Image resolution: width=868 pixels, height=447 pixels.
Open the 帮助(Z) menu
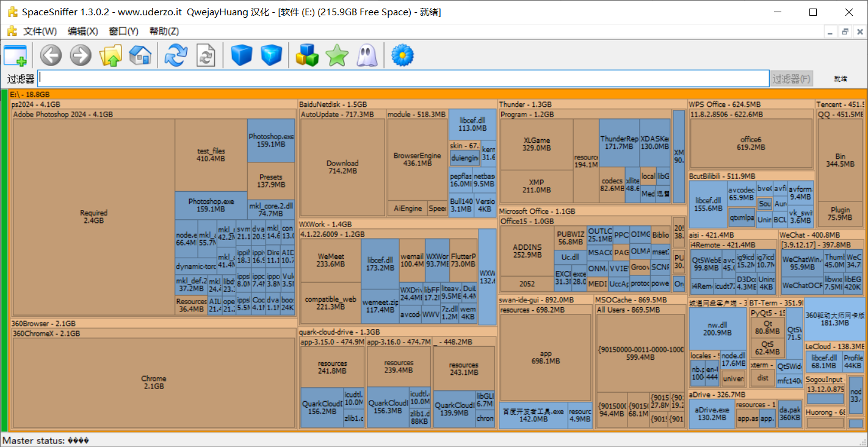point(164,31)
